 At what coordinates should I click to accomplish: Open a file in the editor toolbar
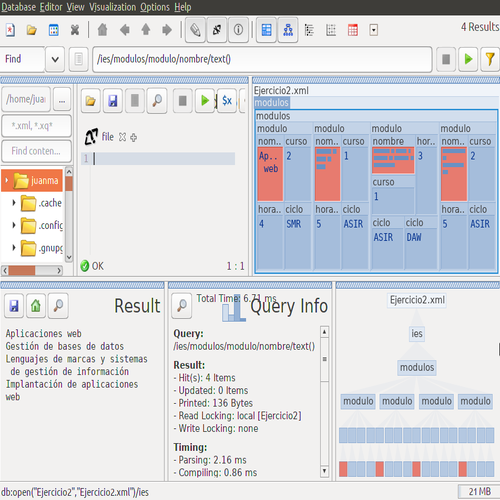point(91,101)
